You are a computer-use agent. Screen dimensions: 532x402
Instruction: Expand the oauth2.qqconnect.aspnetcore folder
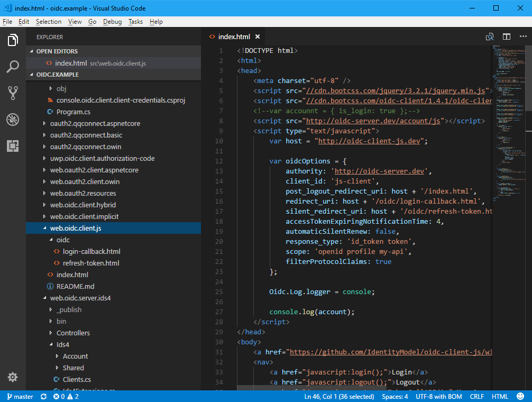pos(44,123)
